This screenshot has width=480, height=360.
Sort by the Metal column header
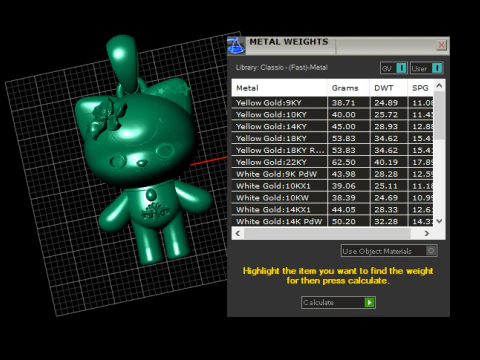pos(279,88)
